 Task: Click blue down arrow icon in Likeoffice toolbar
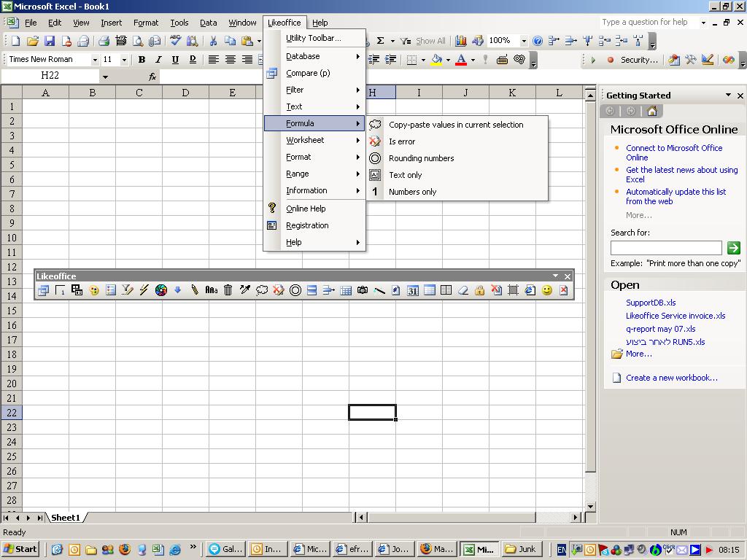(x=178, y=289)
